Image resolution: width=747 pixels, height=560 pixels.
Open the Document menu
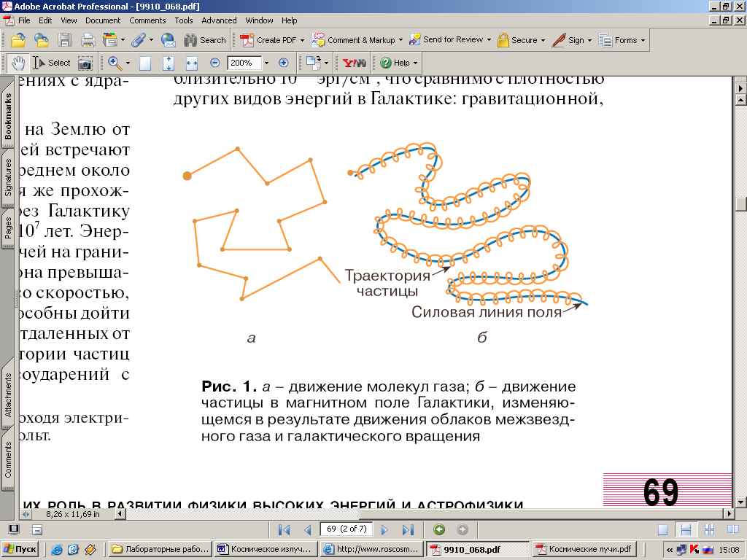tap(103, 20)
